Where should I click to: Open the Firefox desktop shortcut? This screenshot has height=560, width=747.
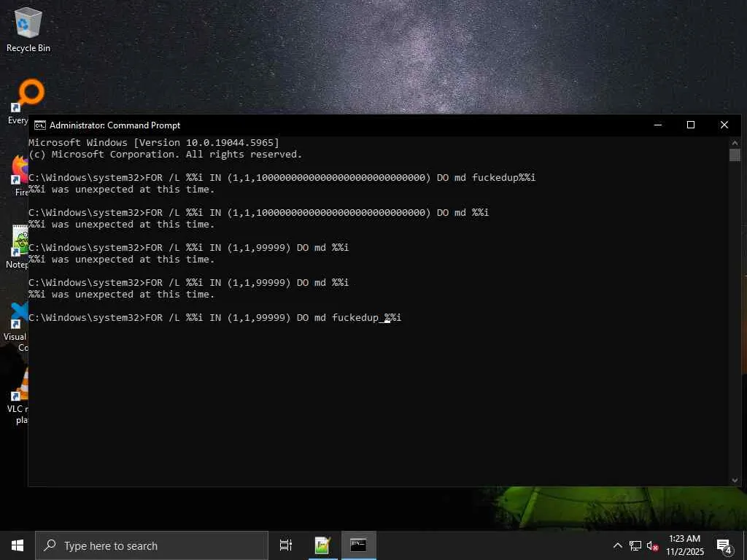pyautogui.click(x=19, y=175)
